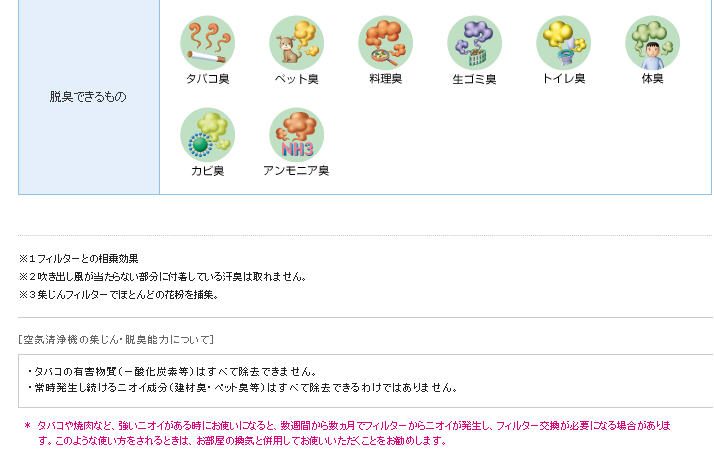Screen dimensions: 714x459
Task: Click the 脱臭できるもの header cell
Action: (89, 97)
